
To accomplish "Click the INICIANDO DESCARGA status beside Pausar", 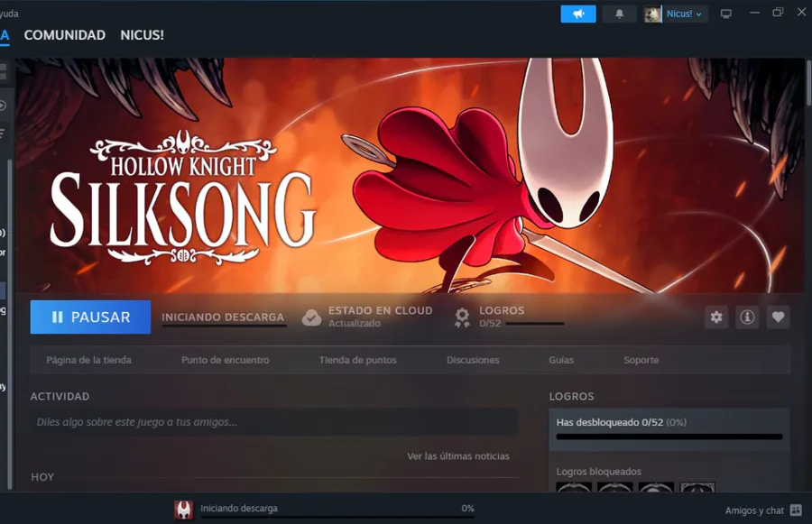I will pos(223,317).
